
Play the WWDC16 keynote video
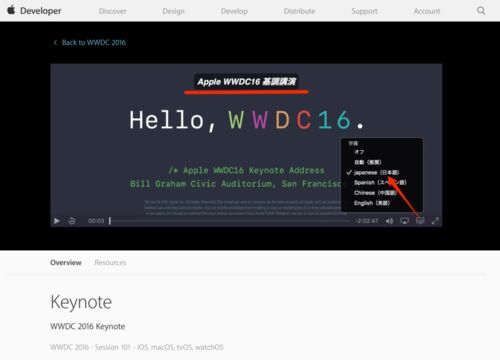57,221
